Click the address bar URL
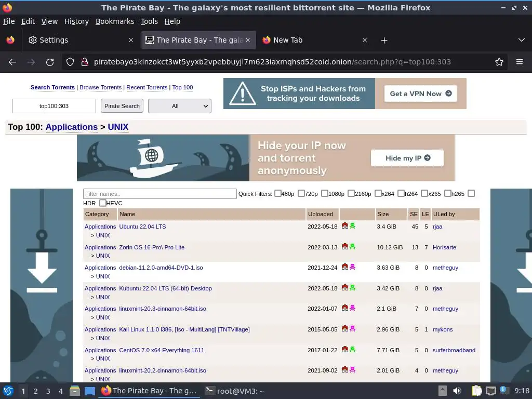The width and height of the screenshot is (532, 399). coord(272,62)
